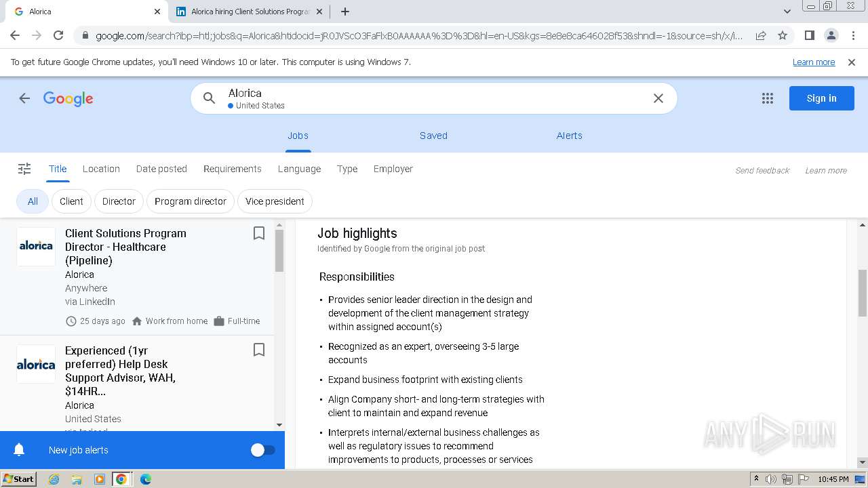This screenshot has height=488, width=868.
Task: Open the Help Desk Support Advisor listing
Action: pos(137,384)
